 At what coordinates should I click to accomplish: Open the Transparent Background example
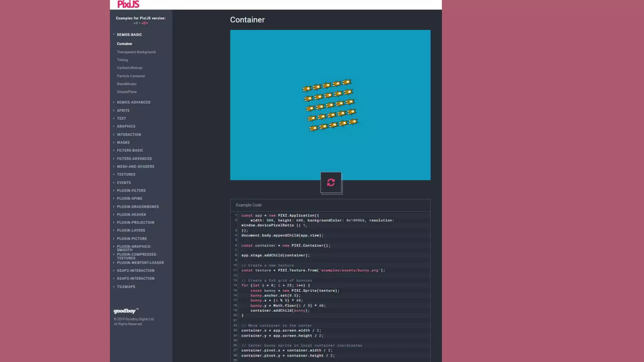pyautogui.click(x=136, y=52)
